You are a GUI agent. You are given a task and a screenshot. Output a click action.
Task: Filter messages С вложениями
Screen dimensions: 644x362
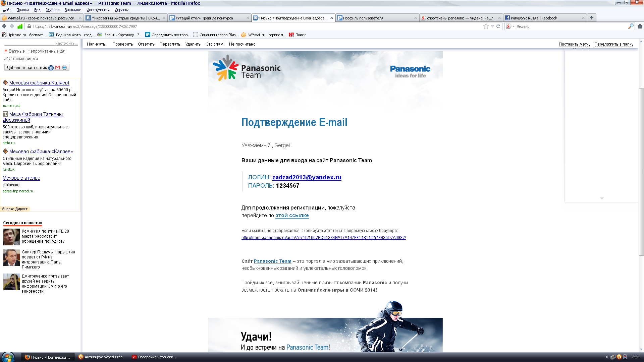pos(21,59)
